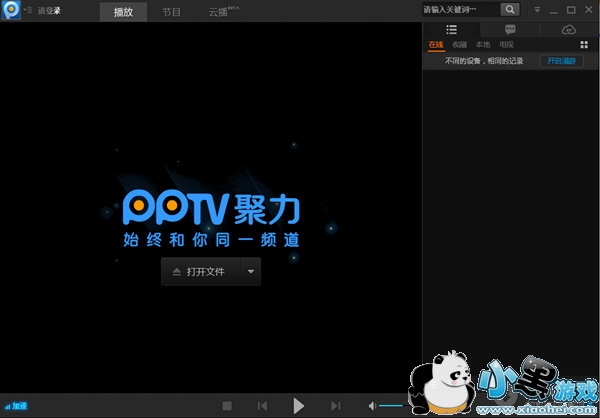Open the 云播 BETA tab
This screenshot has width=600, height=418.
tap(223, 12)
